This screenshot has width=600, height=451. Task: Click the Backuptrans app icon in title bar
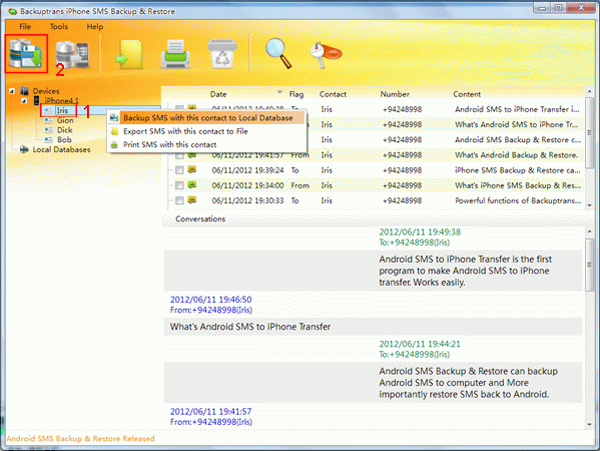(13, 11)
